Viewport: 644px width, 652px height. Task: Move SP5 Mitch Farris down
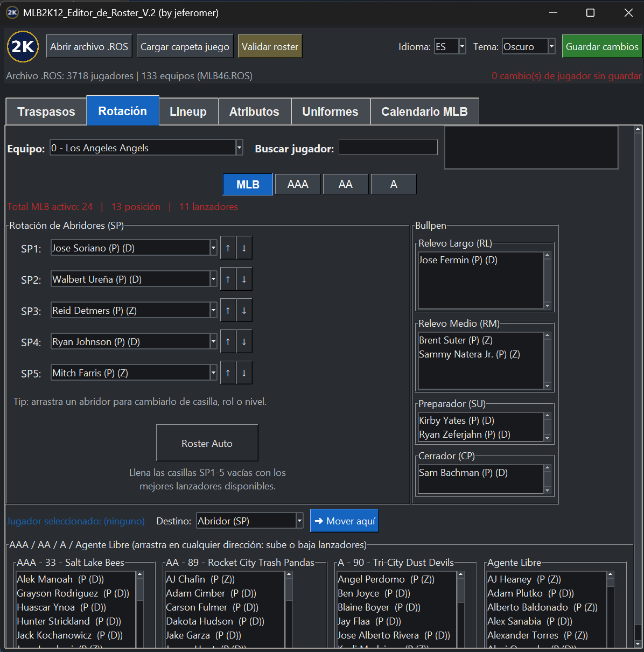tap(244, 373)
